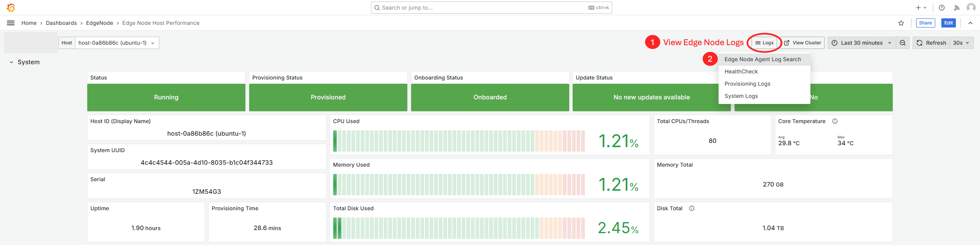Choose Provisioning Logs from the menu
The height and width of the screenshot is (245, 980).
(747, 84)
